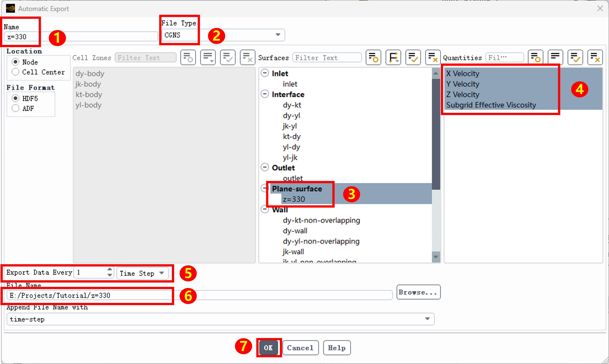Viewport: 609px width, 364px height.
Task: Collapse the Interface surface group
Action: click(x=265, y=94)
